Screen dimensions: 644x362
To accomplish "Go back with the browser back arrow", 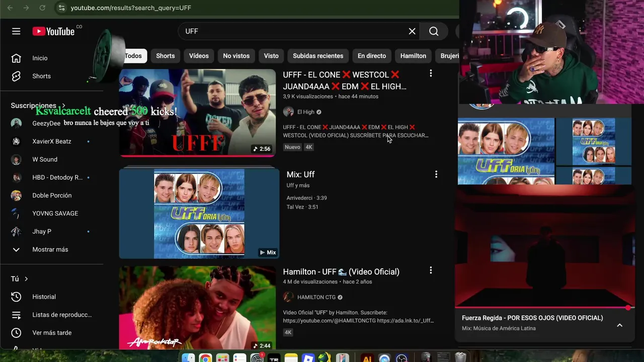I will point(10,8).
